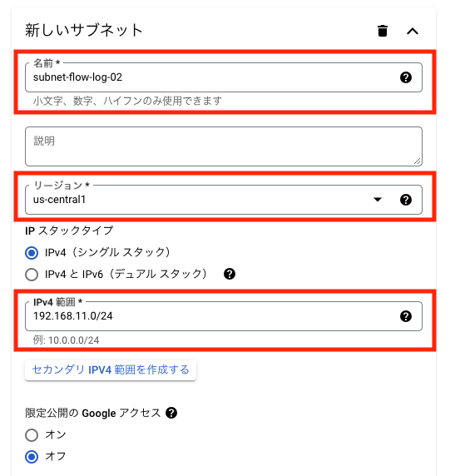Click the リージョン dropdown arrow
This screenshot has height=476, width=455.
378,200
